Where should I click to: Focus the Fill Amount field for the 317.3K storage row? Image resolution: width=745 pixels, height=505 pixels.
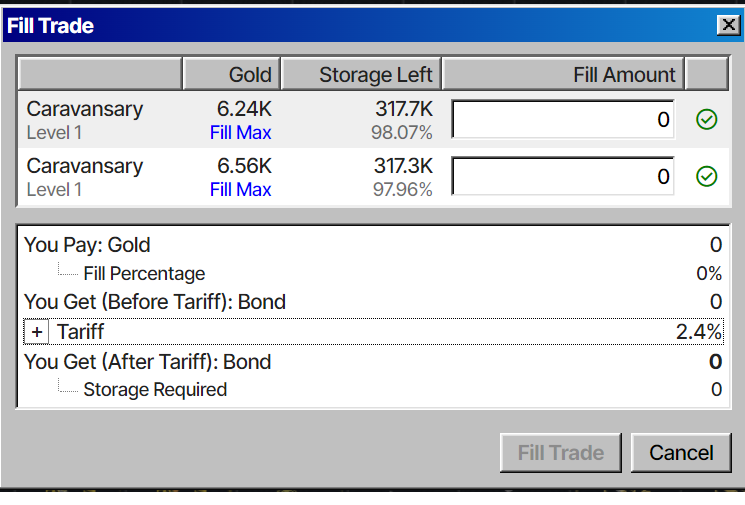(563, 177)
